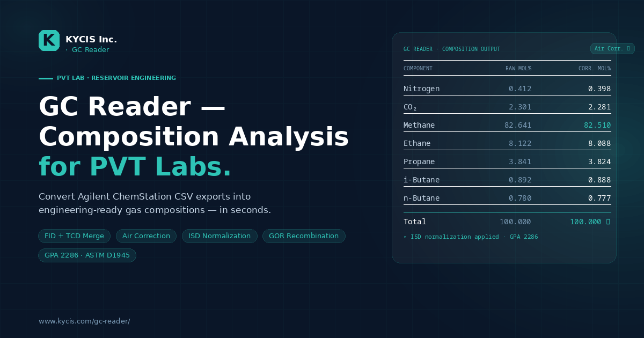
Task: Click n-Butane corrected value 0.777
Action: (x=599, y=198)
